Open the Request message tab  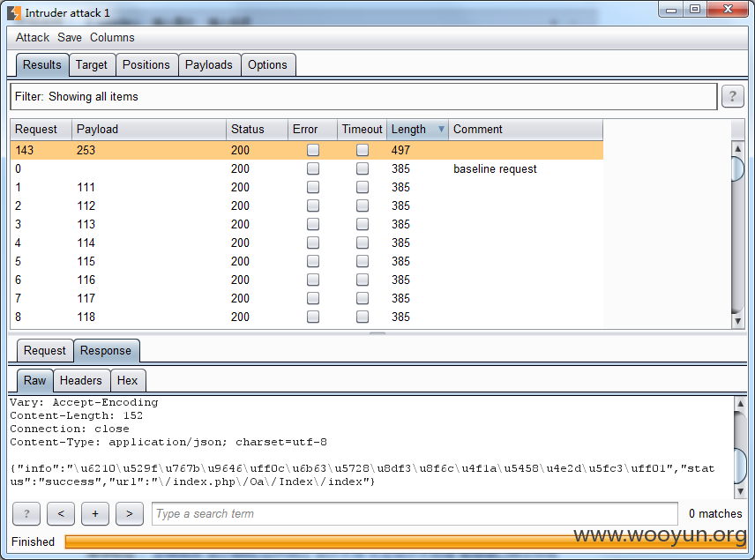pyautogui.click(x=45, y=350)
